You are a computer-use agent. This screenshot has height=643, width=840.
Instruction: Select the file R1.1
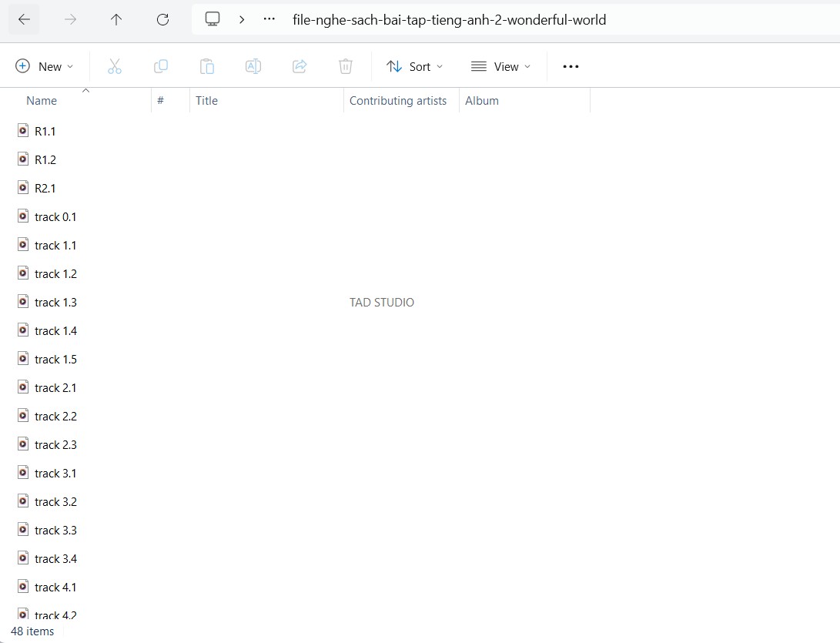click(x=45, y=132)
